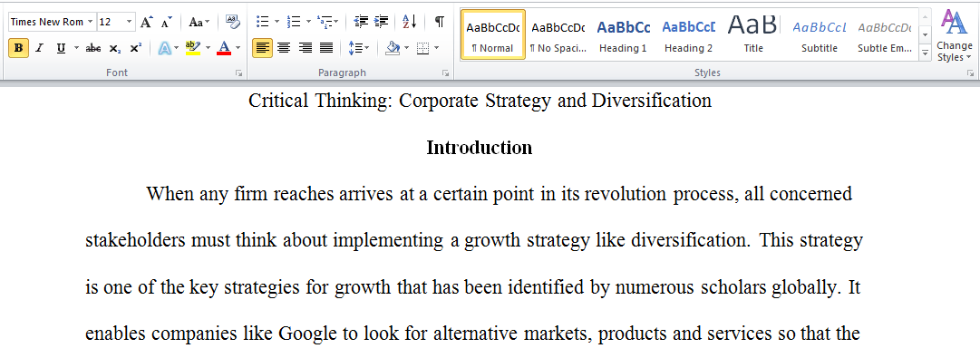
Task: Click the Numbering list icon
Action: click(293, 22)
